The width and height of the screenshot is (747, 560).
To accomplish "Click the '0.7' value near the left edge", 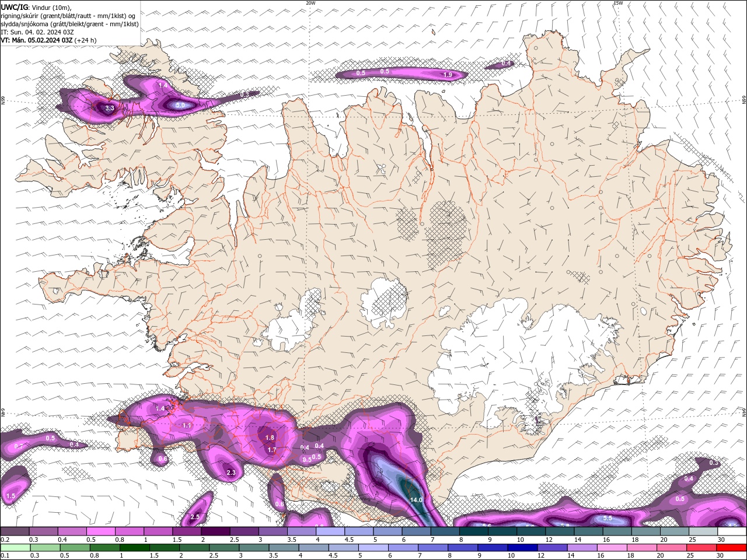I will point(19,446).
